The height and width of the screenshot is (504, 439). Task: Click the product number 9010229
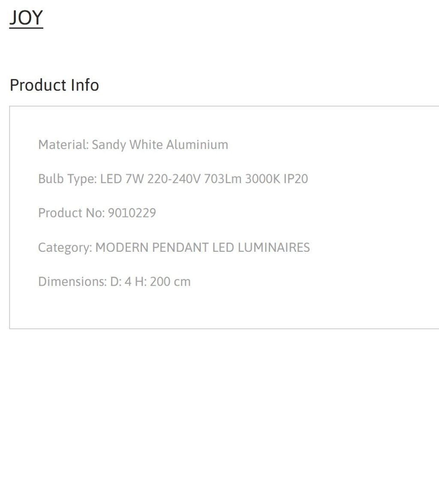(132, 213)
